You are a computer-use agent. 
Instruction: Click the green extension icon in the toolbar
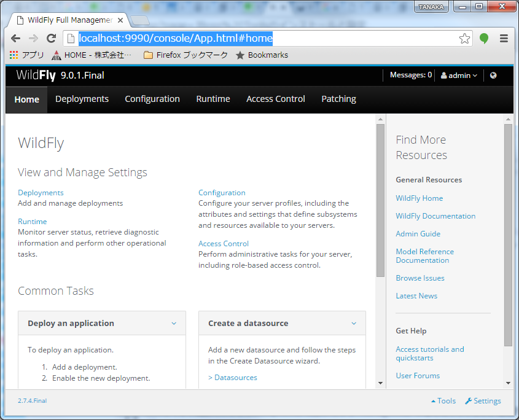coord(484,39)
